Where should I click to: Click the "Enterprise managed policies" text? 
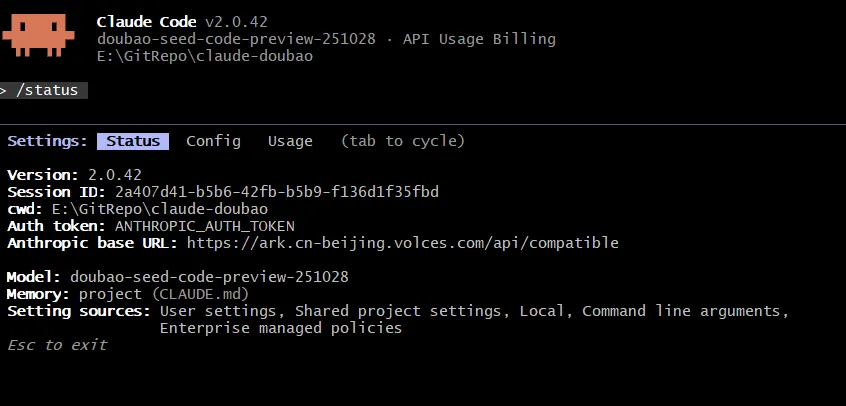pyautogui.click(x=280, y=328)
